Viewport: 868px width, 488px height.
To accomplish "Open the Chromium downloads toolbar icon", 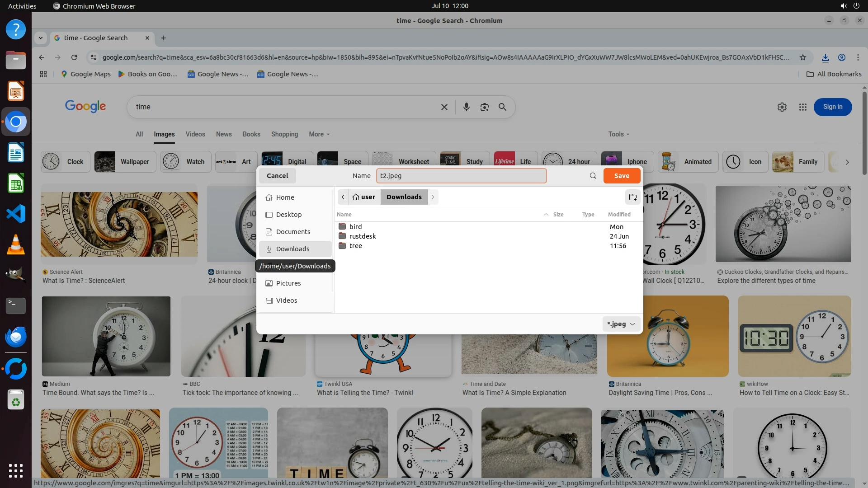I will [825, 57].
